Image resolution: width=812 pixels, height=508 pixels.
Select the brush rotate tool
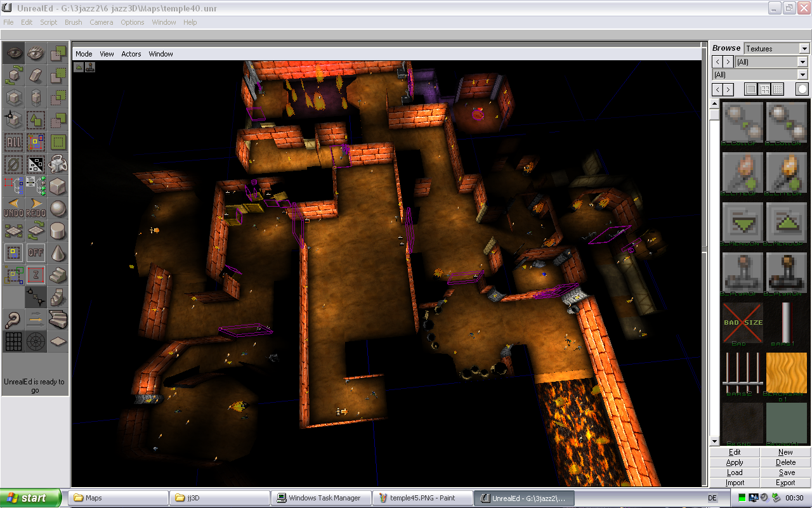click(x=14, y=75)
